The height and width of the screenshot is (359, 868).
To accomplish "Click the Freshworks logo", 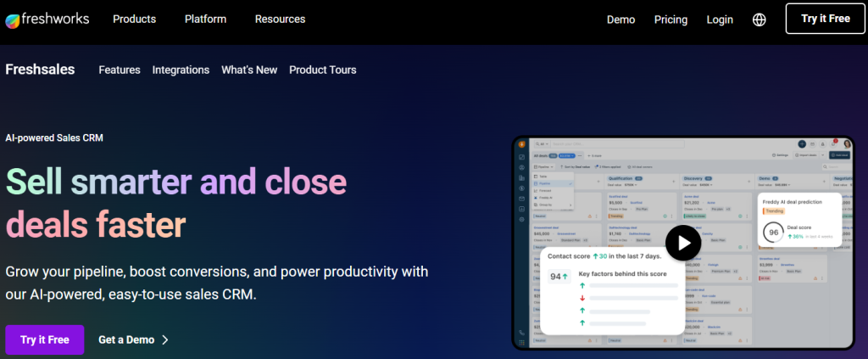I will pos(47,20).
